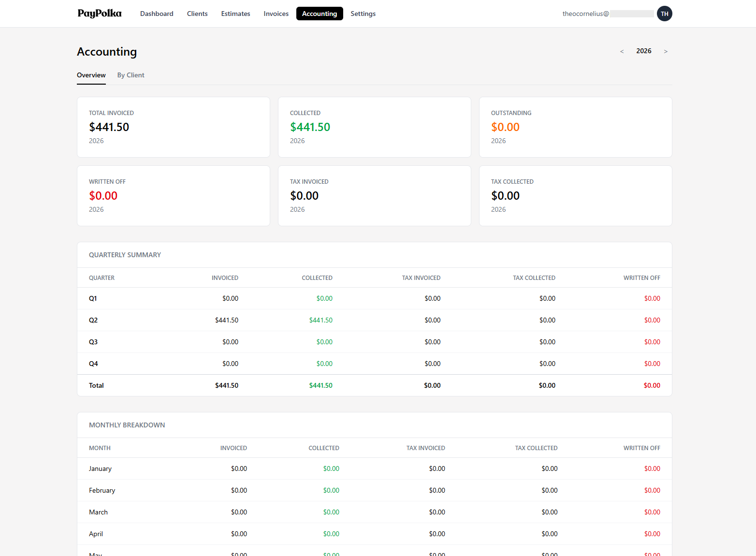Click April tax invoiced $0.00

(437, 534)
